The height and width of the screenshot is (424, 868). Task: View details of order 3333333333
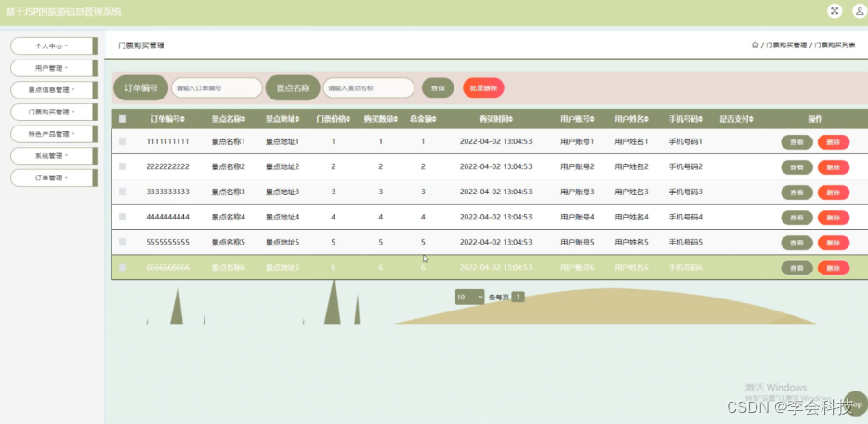tap(796, 192)
